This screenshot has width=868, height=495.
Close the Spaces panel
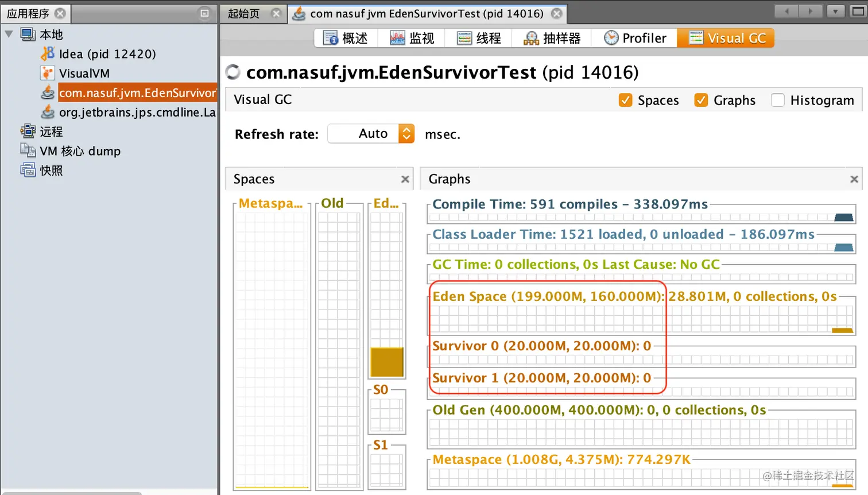tap(405, 179)
